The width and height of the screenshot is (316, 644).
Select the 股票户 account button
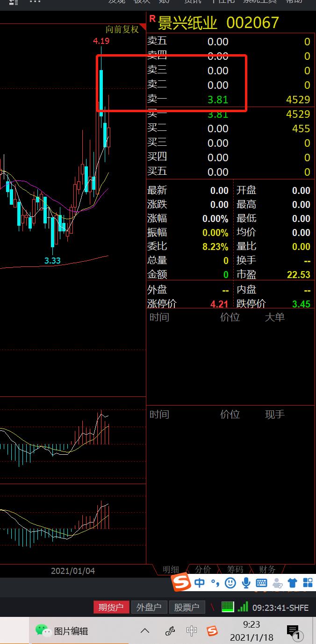187,607
